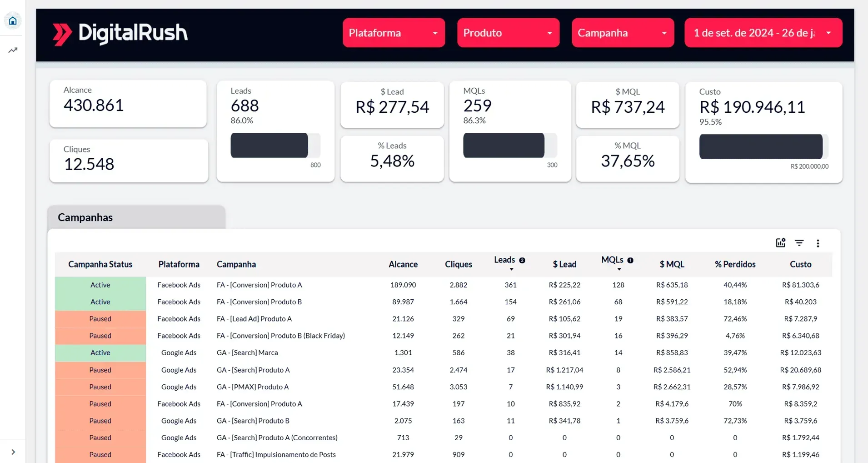Screen dimensions: 868x463
Task: Click Active status of Produto B campaign
Action: [100, 302]
